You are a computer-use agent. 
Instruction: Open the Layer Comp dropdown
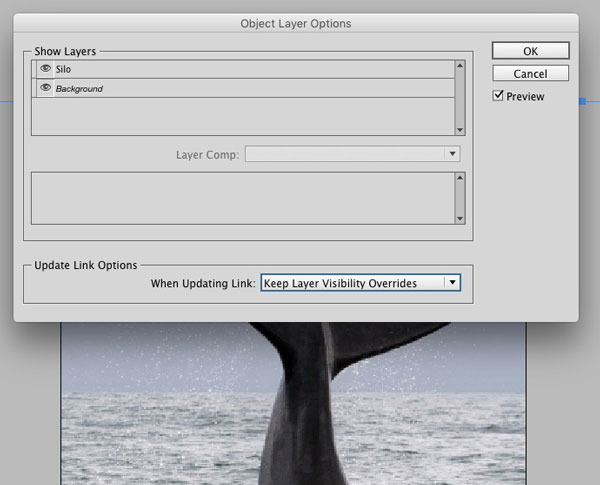(352, 154)
